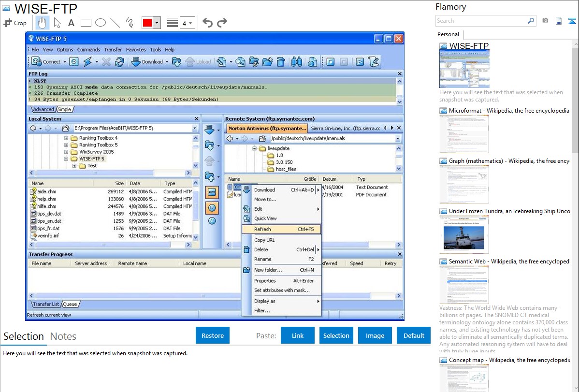Select the straight line tool
This screenshot has width=579, height=392.
click(x=115, y=23)
